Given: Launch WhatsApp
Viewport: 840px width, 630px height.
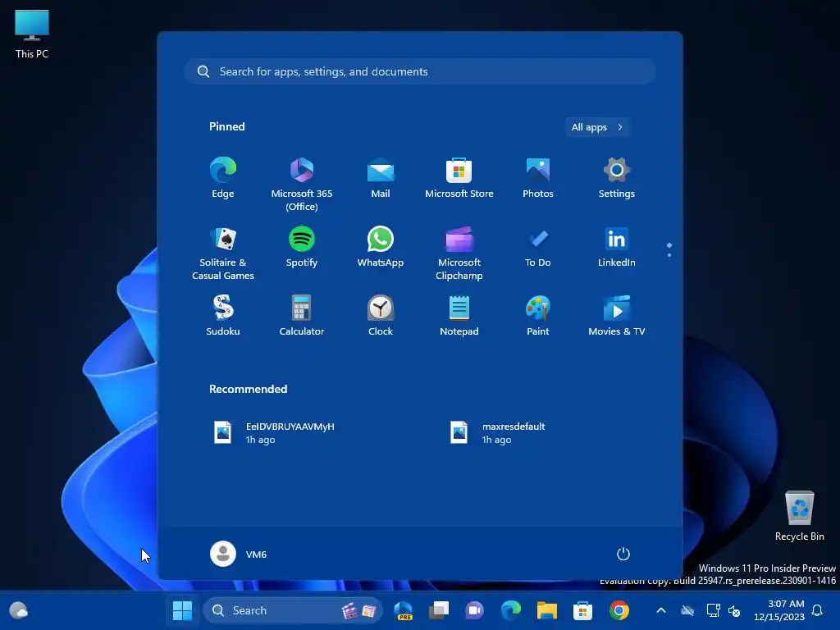Looking at the screenshot, I should pos(381,248).
